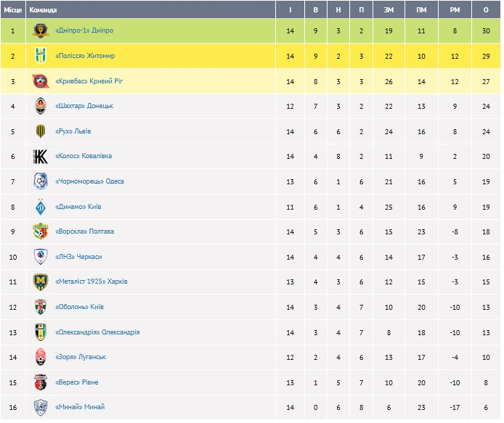Open the «Чорноморець» Одеса team link

click(x=89, y=181)
